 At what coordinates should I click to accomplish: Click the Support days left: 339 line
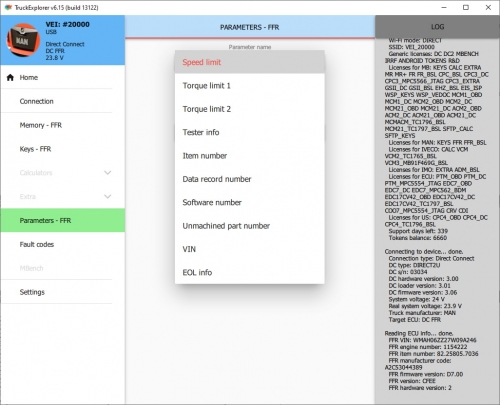click(418, 231)
